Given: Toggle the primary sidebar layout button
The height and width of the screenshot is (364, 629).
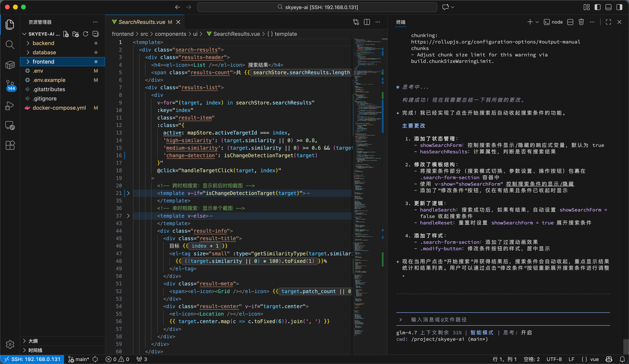Looking at the screenshot, I should [598, 7].
